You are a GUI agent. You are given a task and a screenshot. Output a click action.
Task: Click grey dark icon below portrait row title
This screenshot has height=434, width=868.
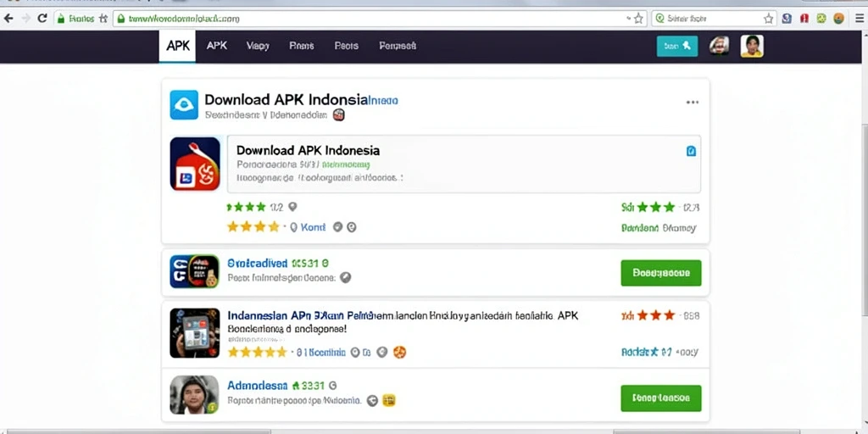point(373,400)
